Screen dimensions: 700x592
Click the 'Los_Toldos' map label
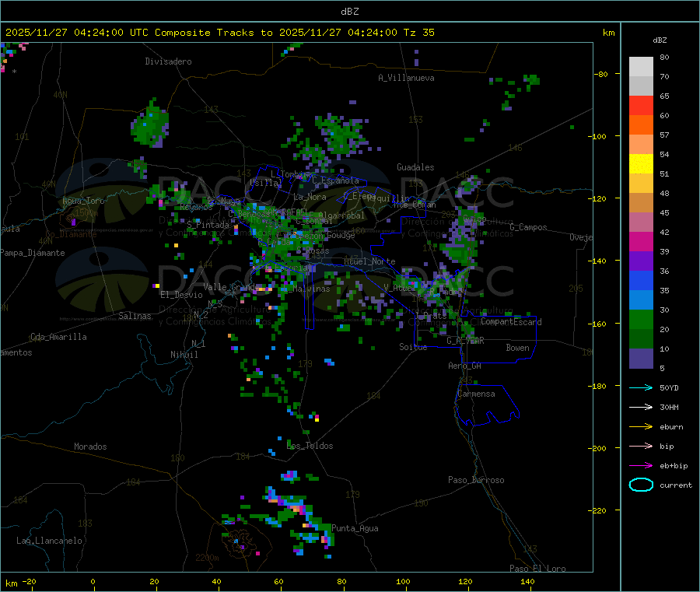coord(310,446)
